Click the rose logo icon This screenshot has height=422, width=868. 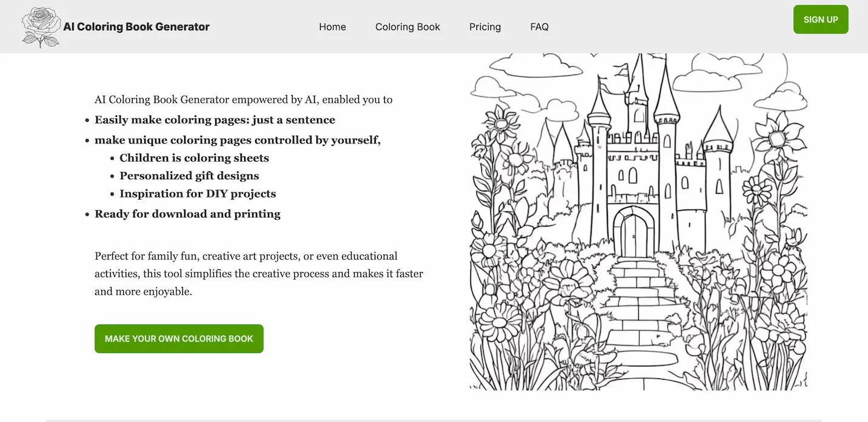tap(40, 27)
